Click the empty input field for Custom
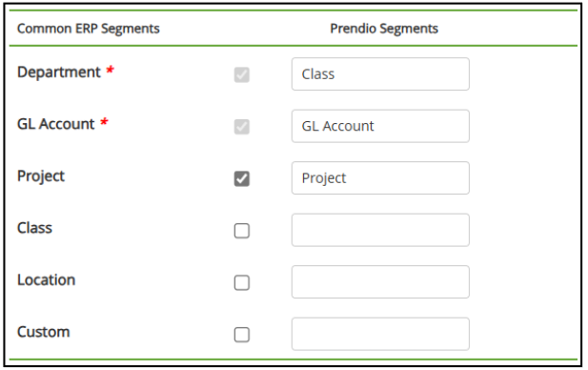Screen dimensions: 588x370 pos(380,334)
